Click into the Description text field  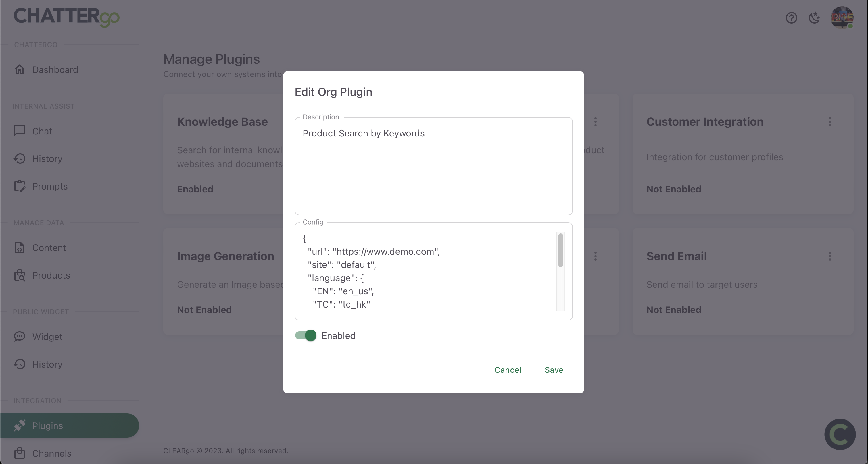coord(433,166)
